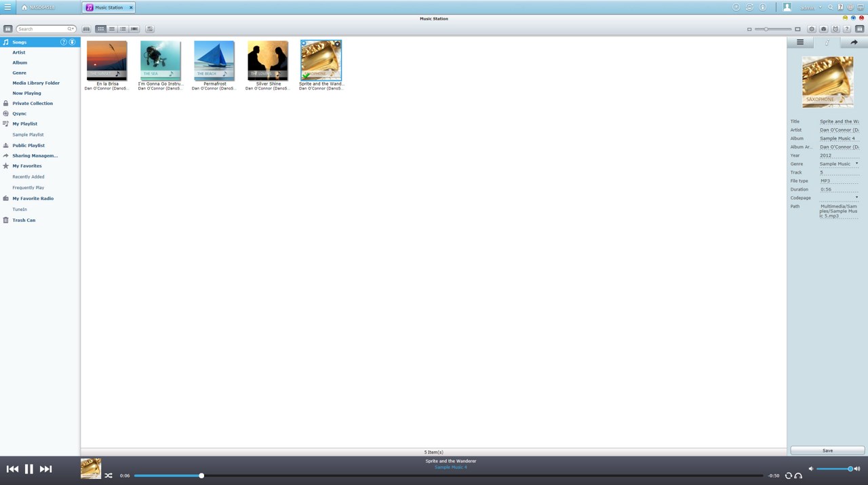Toggle shuffle playback
This screenshot has height=485, width=868.
coord(108,476)
